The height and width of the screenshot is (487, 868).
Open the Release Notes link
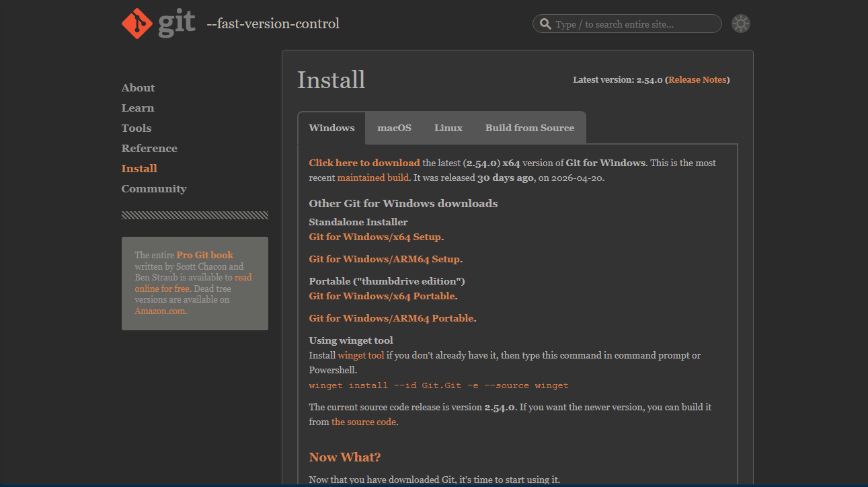click(x=697, y=79)
